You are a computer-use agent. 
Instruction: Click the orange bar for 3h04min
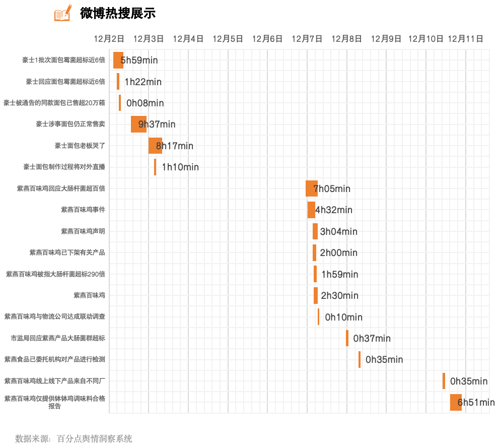(x=315, y=231)
